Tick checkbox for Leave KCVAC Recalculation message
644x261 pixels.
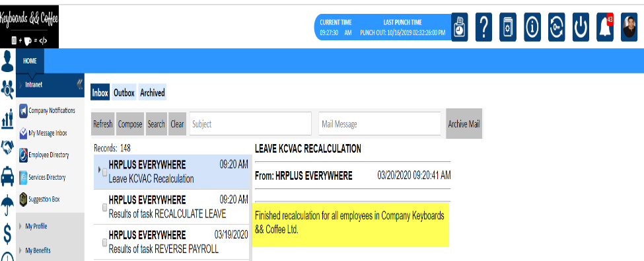tap(105, 172)
